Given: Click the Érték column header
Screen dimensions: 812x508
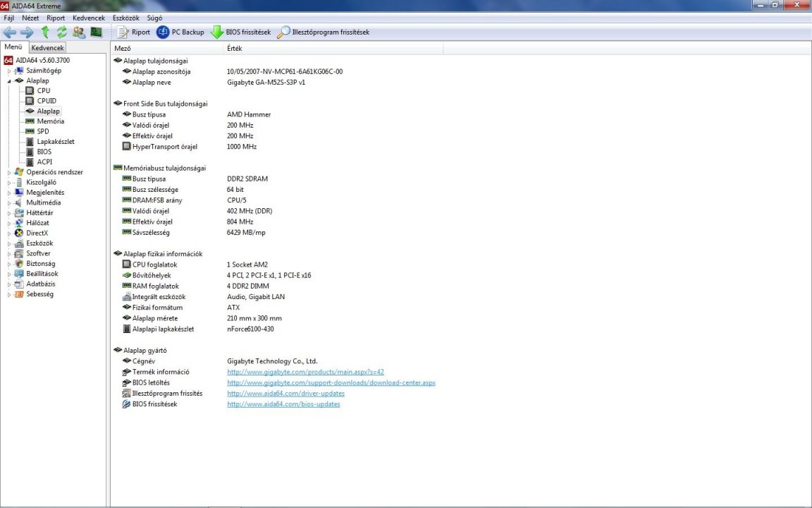Looking at the screenshot, I should [x=333, y=48].
